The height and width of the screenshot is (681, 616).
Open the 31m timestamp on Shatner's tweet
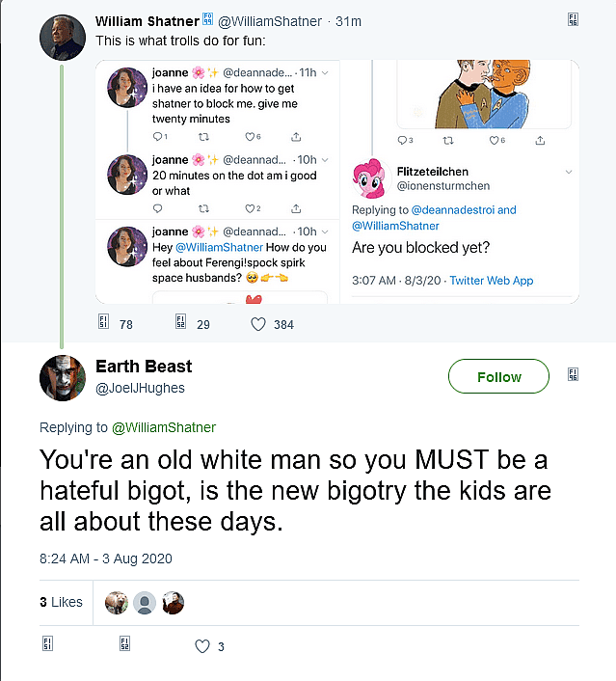tap(348, 21)
